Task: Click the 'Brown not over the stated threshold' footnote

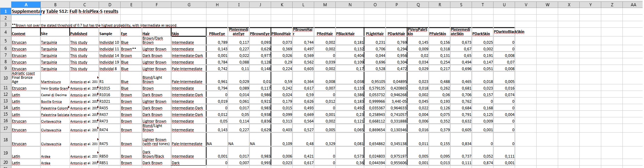Action: 94,25
